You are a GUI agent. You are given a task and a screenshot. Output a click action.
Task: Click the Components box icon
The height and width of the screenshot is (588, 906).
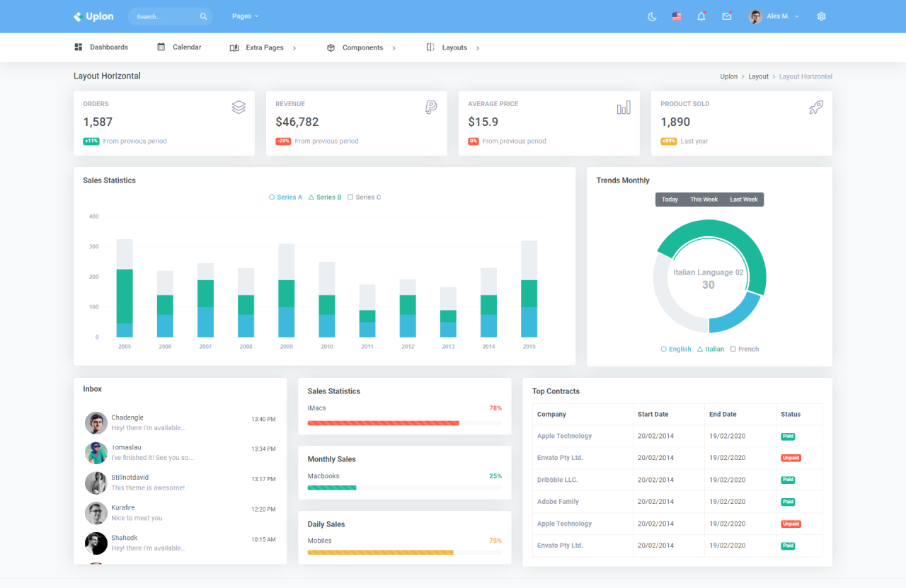click(331, 47)
